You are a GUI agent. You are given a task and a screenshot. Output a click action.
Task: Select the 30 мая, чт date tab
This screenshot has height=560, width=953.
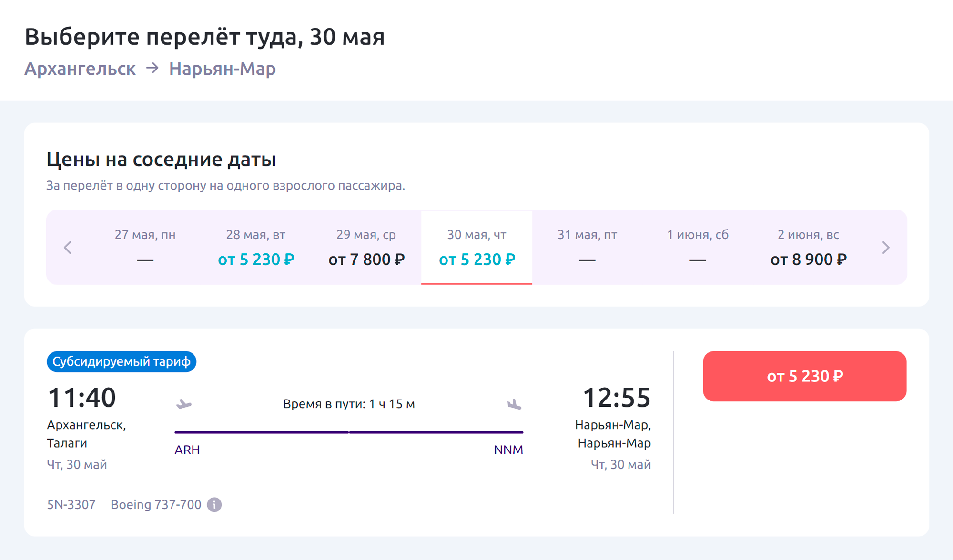point(476,248)
